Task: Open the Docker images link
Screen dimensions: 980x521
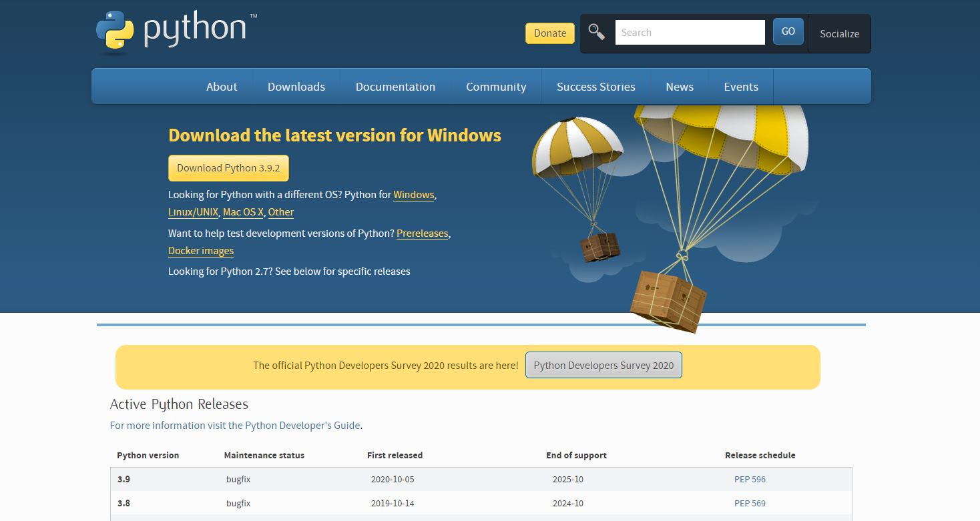Action: (201, 251)
